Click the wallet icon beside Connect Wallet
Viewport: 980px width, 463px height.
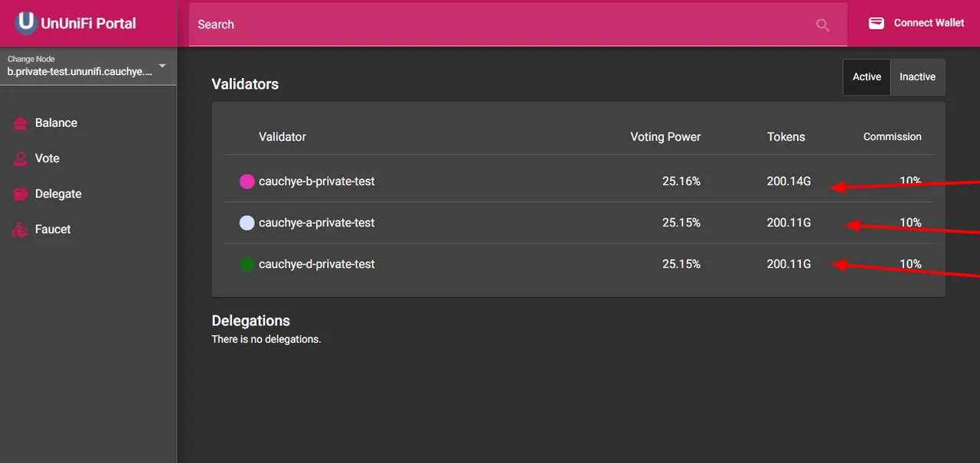pyautogui.click(x=876, y=23)
